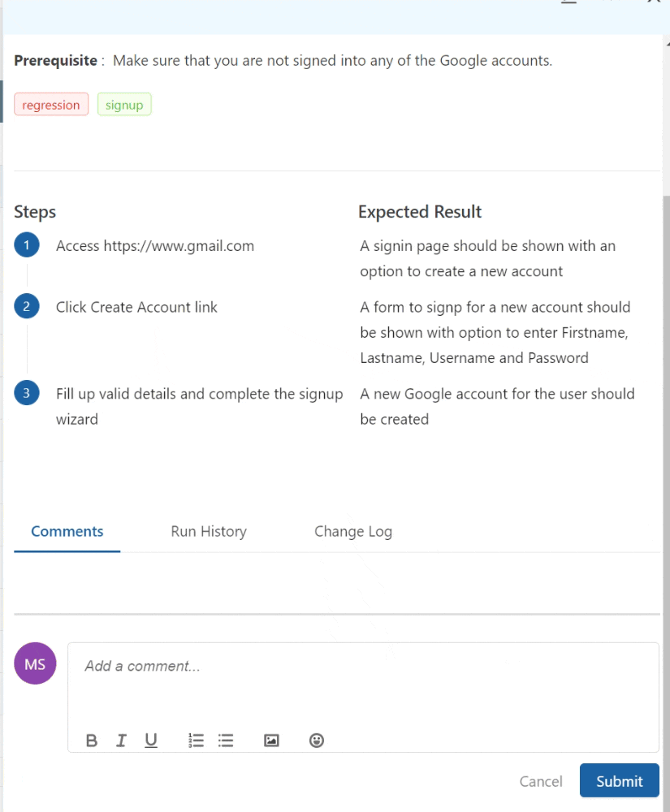Click the MS user avatar
Image resolution: width=670 pixels, height=812 pixels.
(35, 663)
